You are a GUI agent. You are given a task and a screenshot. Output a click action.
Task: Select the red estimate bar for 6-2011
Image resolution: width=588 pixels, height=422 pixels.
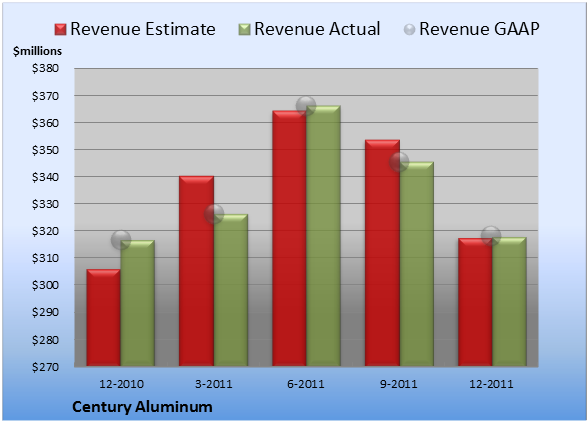tap(289, 238)
